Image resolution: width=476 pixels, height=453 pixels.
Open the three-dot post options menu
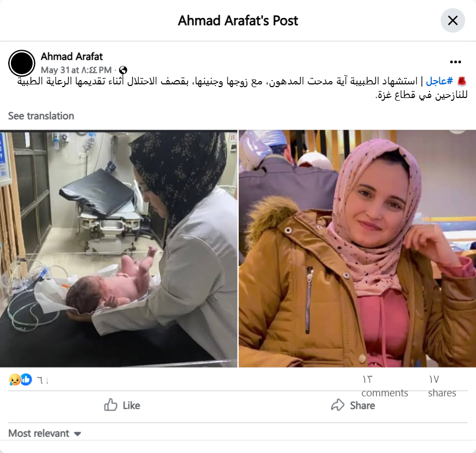[455, 62]
